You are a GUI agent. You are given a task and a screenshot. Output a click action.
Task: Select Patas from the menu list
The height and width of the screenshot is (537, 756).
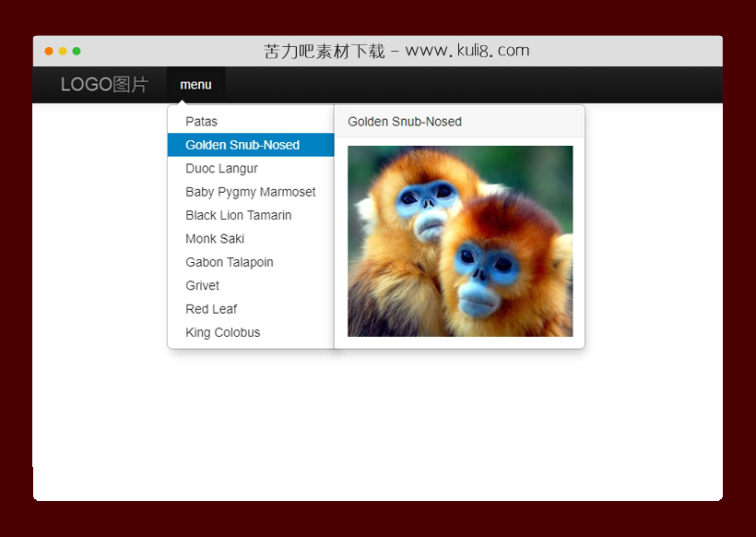(202, 122)
